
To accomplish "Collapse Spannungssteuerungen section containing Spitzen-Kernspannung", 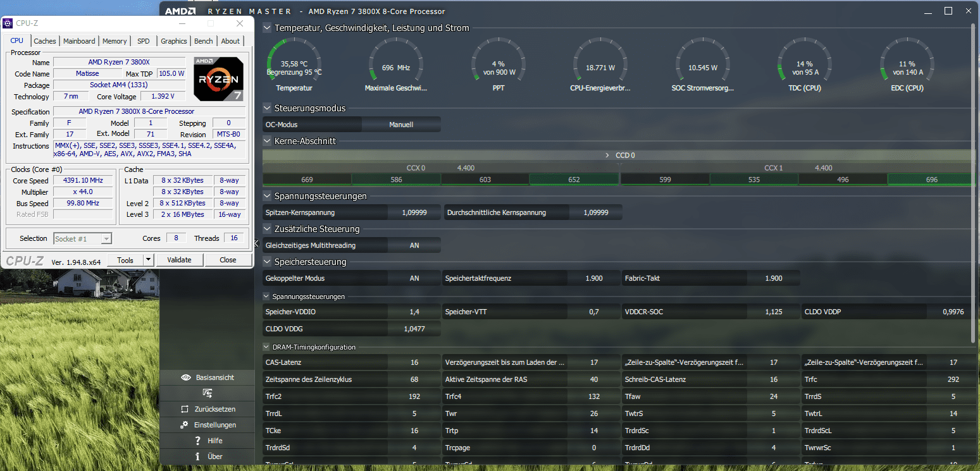I will tap(266, 196).
